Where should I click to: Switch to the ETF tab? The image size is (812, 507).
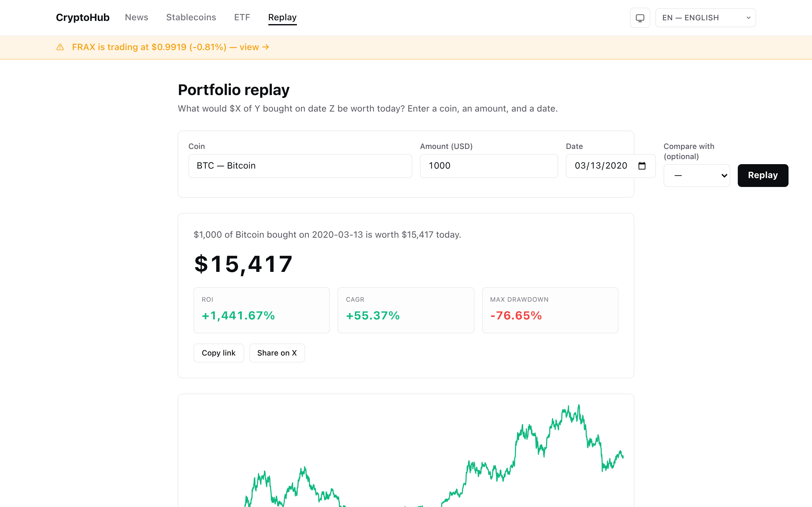pyautogui.click(x=242, y=17)
